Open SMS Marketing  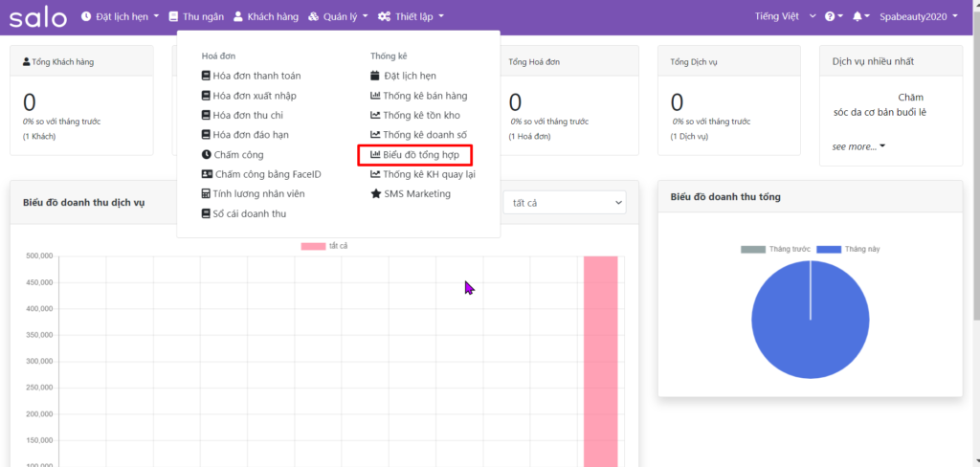[411, 194]
